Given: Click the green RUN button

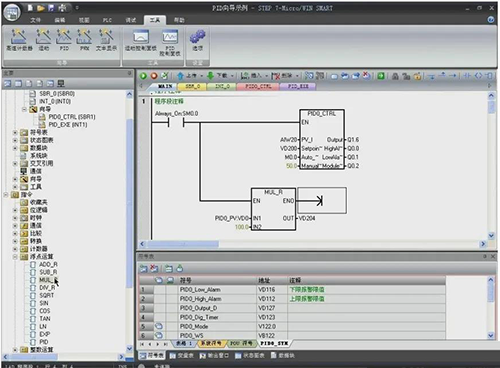Looking at the screenshot, I should point(143,76).
